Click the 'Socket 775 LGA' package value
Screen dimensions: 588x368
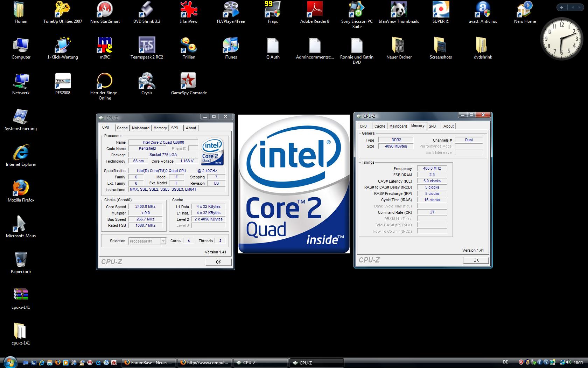[x=163, y=155]
